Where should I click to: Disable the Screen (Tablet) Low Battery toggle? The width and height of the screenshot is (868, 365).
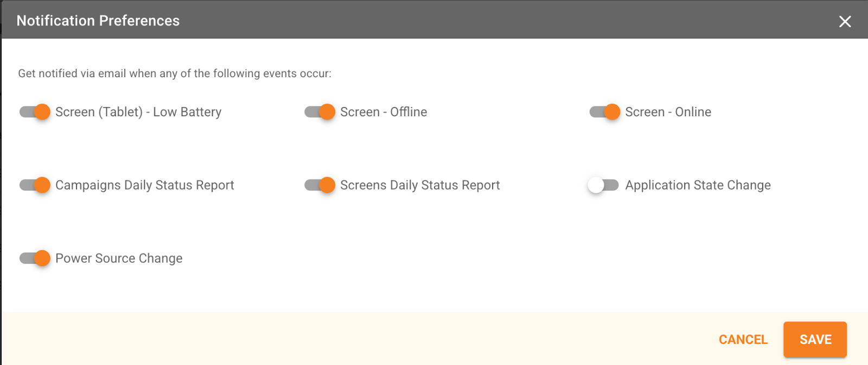[x=35, y=112]
